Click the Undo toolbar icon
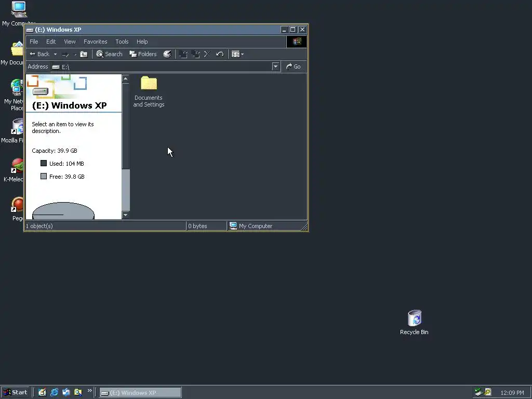Image resolution: width=532 pixels, height=399 pixels. coord(220,54)
